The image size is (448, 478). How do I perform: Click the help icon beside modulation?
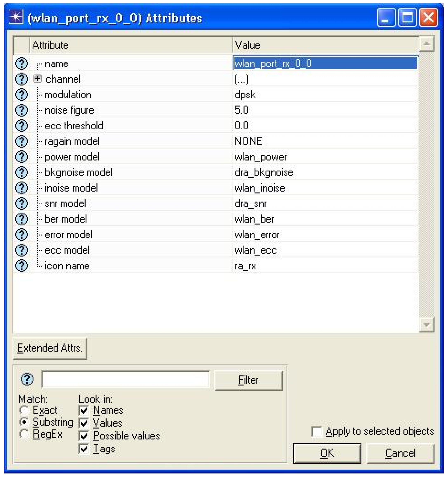(x=22, y=95)
